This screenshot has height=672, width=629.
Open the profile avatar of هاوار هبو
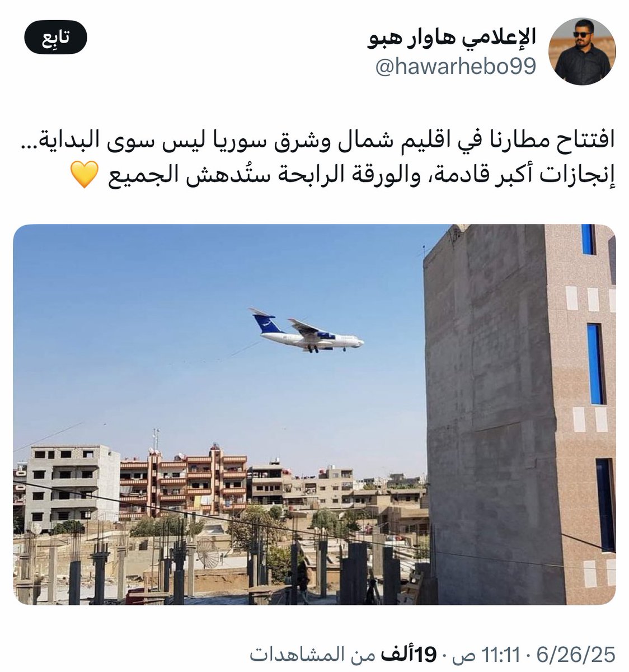(x=583, y=52)
